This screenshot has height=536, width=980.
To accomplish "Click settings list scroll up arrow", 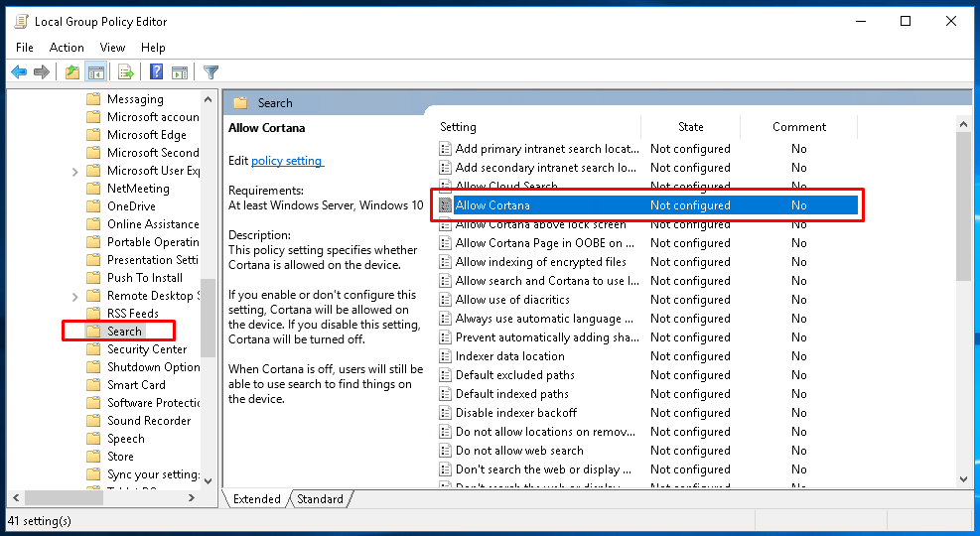I will (963, 124).
